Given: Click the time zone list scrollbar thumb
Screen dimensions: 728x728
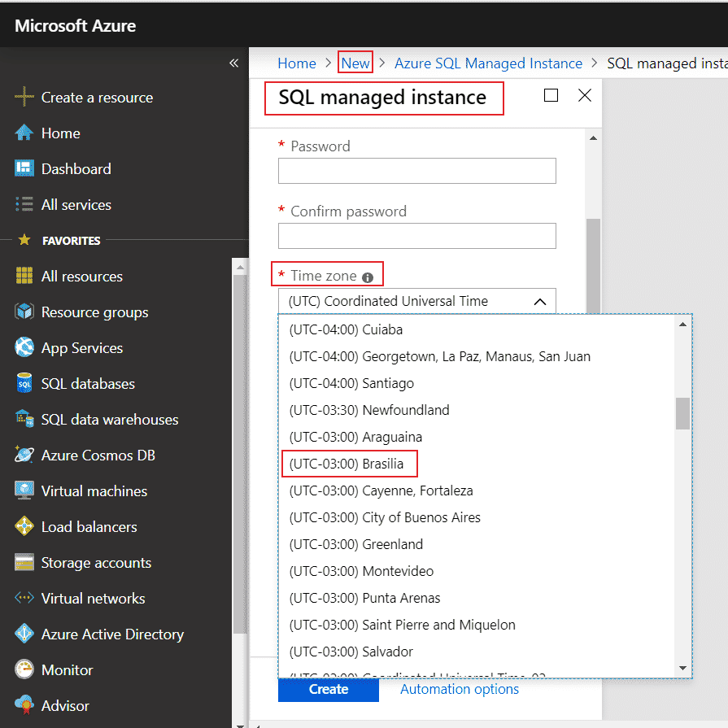Looking at the screenshot, I should pos(682,413).
